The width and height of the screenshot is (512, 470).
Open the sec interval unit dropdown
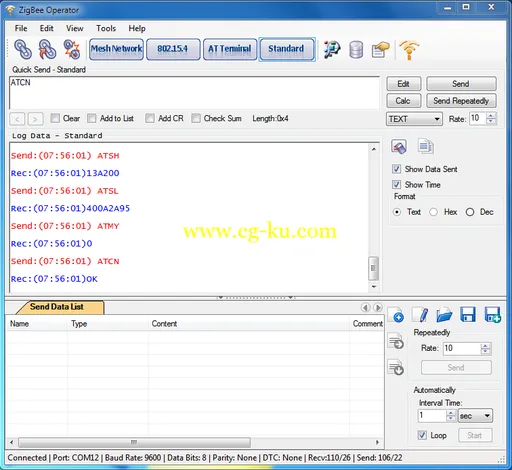[476, 416]
